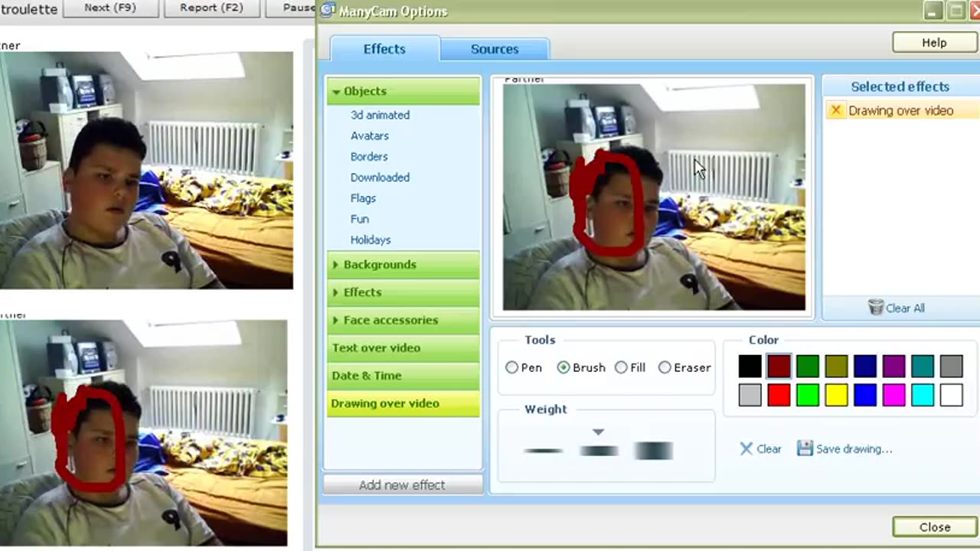
Task: Click Report (F2) in chatroulette window
Action: [x=211, y=8]
